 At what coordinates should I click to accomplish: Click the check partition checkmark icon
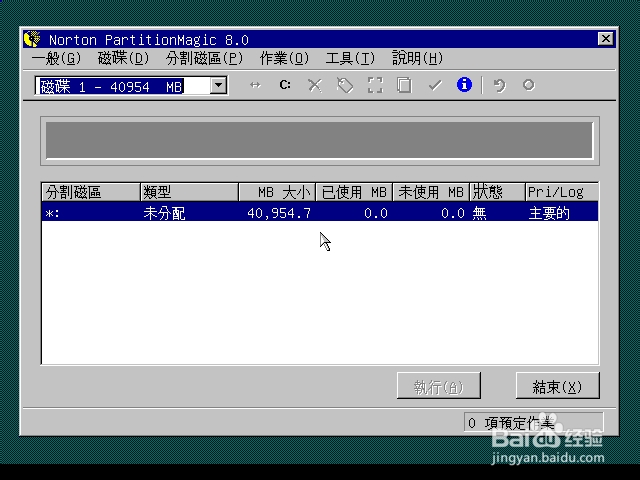coord(435,85)
